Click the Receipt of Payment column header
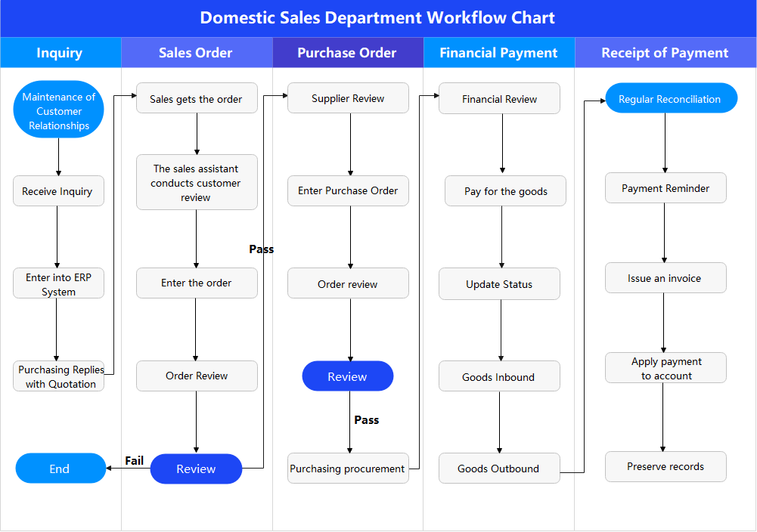The width and height of the screenshot is (757, 532). 664,52
